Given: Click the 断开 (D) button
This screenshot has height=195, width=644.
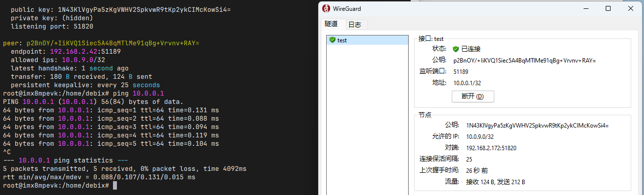Looking at the screenshot, I should (x=473, y=96).
